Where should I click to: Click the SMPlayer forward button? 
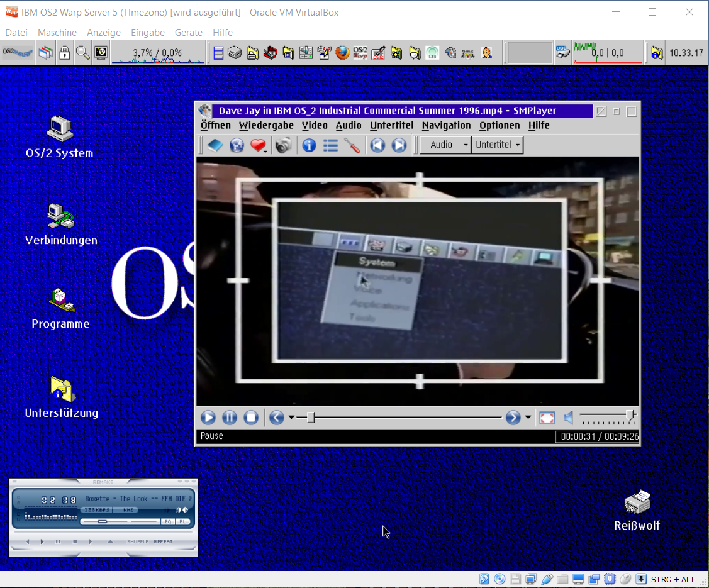tap(513, 418)
